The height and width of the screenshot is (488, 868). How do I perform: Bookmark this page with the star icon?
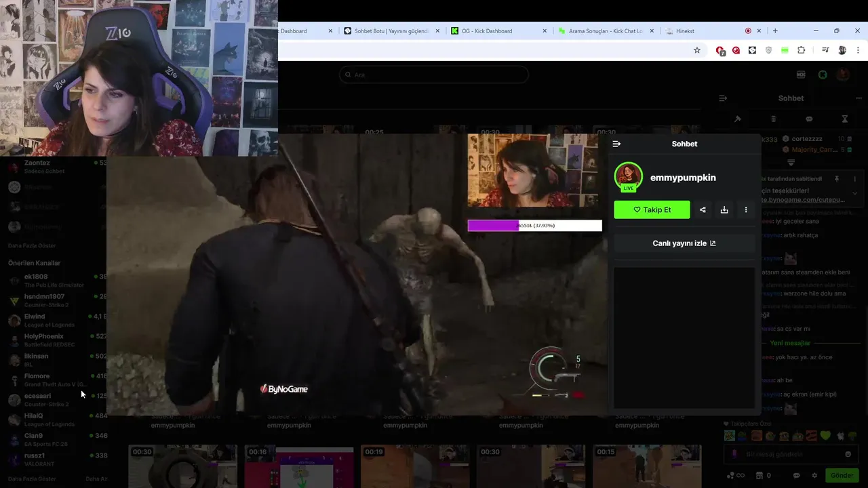696,50
